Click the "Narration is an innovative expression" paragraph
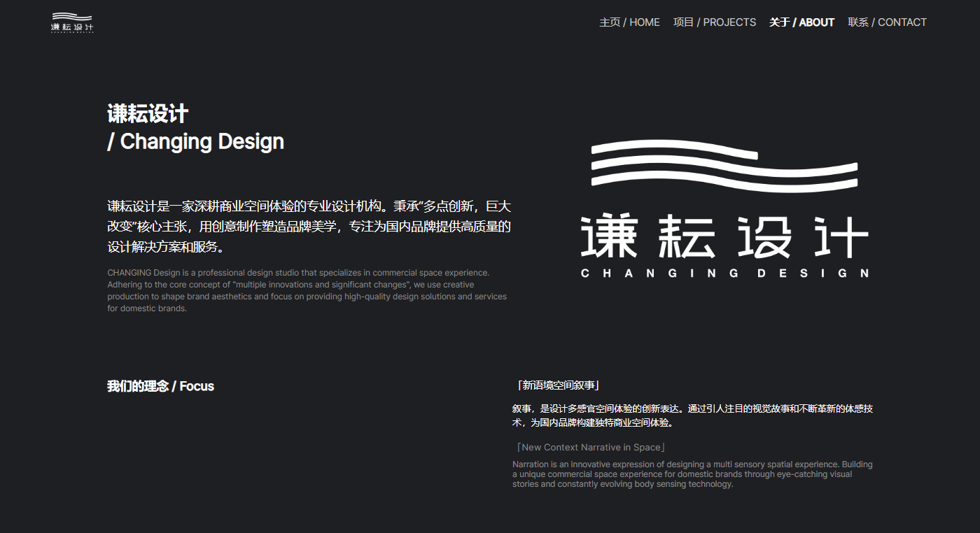The image size is (980, 533). [x=692, y=474]
